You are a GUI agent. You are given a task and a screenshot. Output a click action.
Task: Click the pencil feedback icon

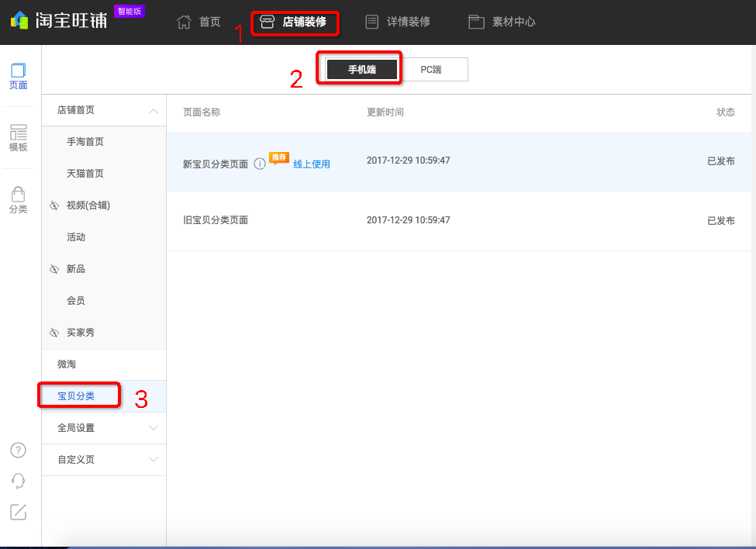pyautogui.click(x=19, y=512)
